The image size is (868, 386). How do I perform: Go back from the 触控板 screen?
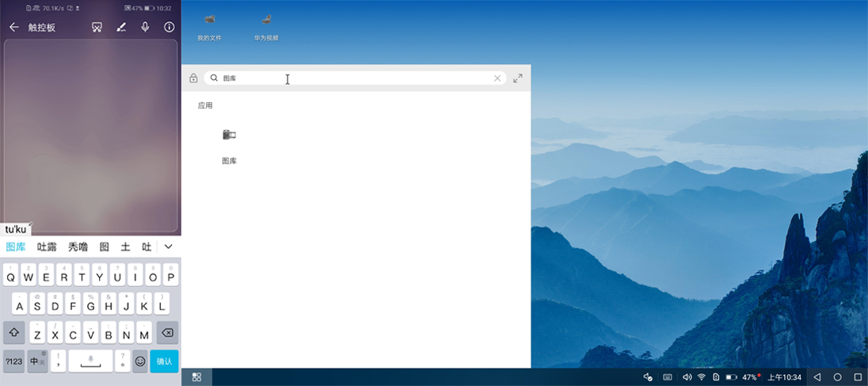coord(13,27)
